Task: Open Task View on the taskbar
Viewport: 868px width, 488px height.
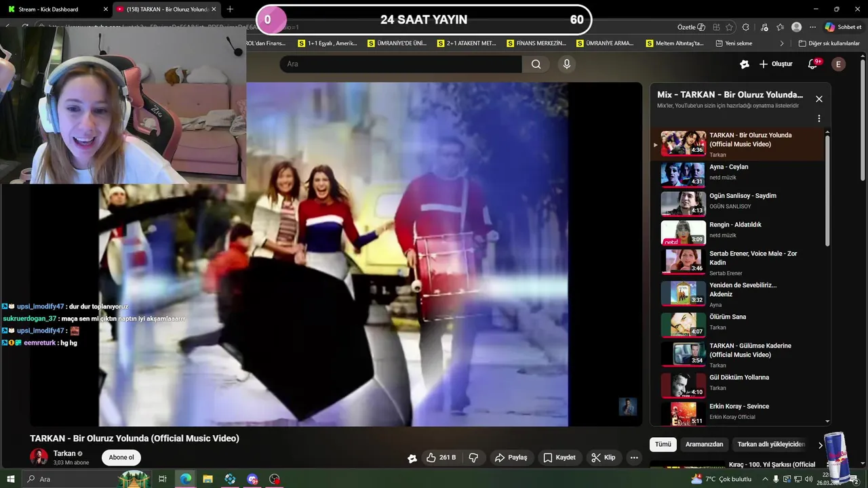Action: pos(163,479)
